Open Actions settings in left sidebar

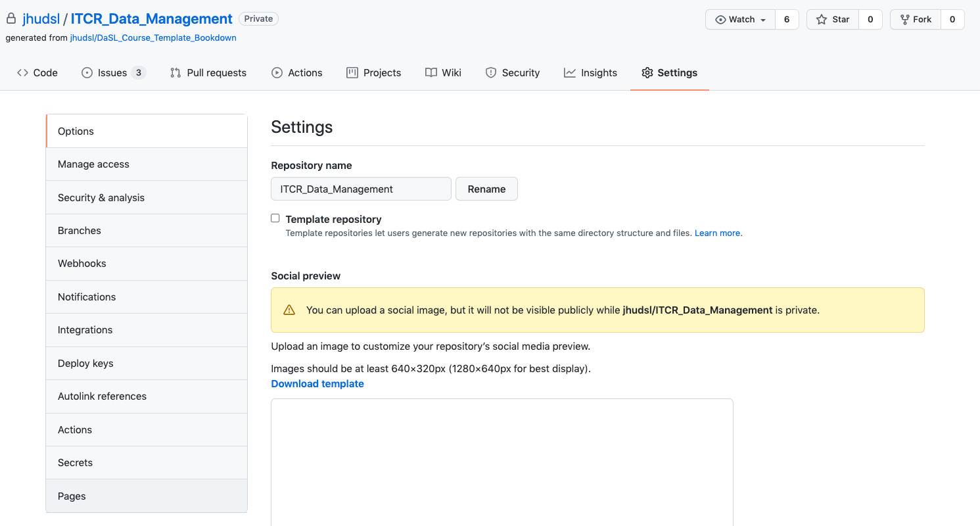tap(147, 430)
